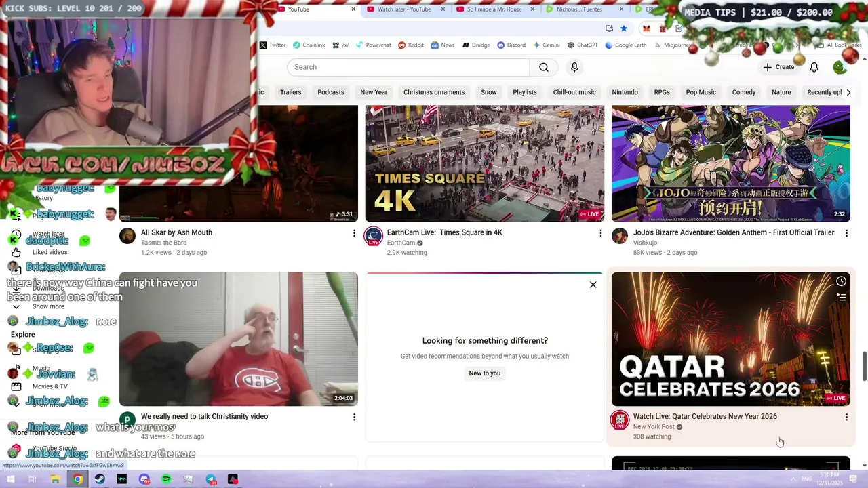Select the Podcasts filter chip
Screen dimensions: 868x488
pos(331,92)
